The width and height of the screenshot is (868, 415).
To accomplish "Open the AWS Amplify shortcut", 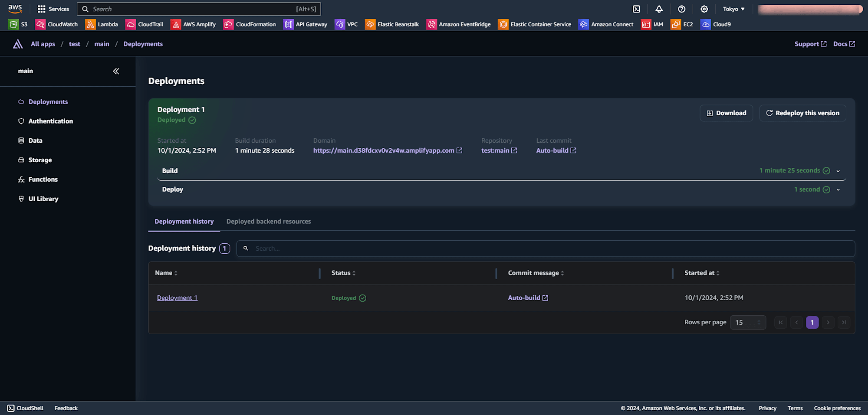I will (194, 24).
